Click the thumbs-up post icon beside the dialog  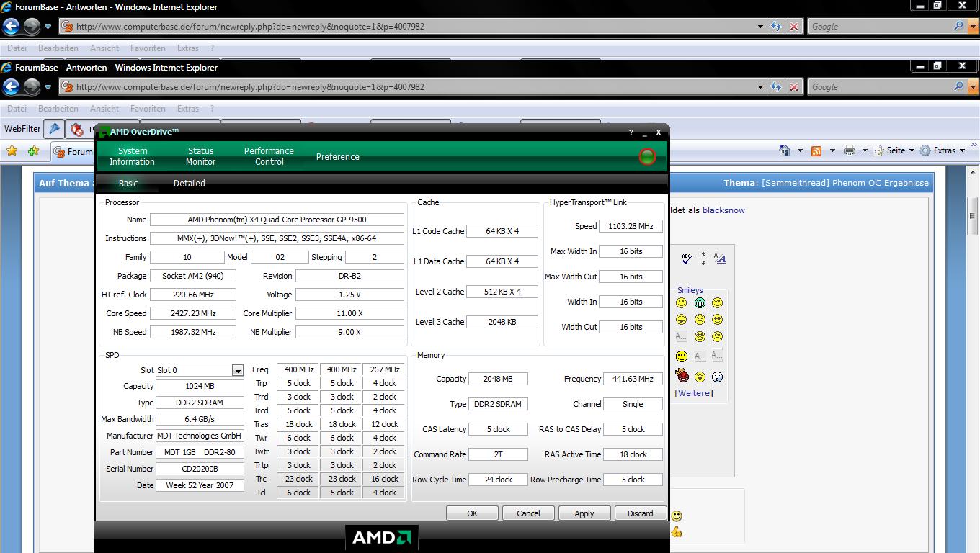click(x=677, y=532)
